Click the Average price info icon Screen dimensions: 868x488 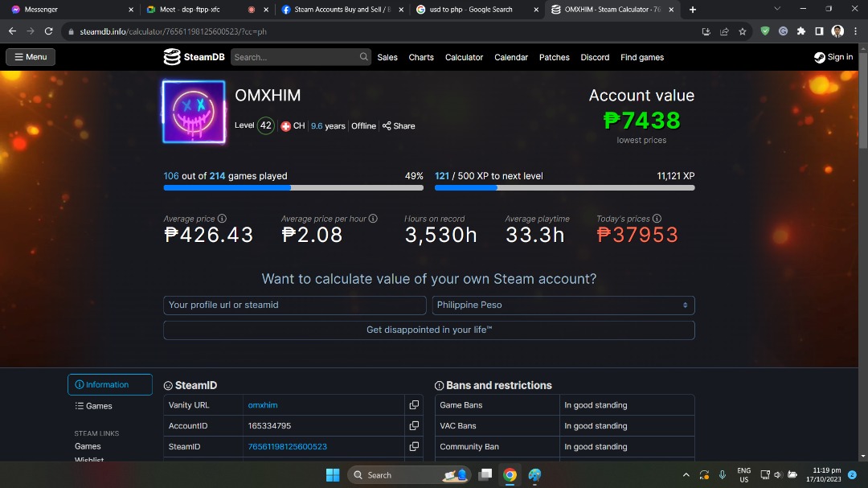(x=222, y=218)
